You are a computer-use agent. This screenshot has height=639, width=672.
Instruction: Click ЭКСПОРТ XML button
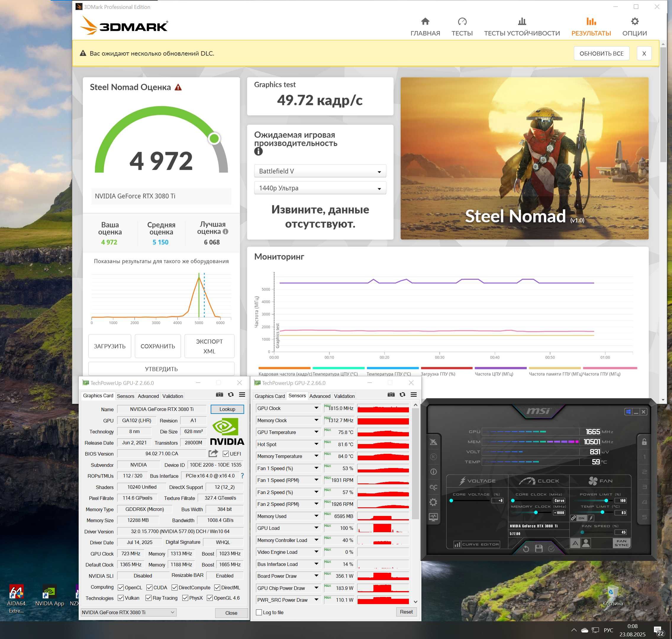(209, 346)
